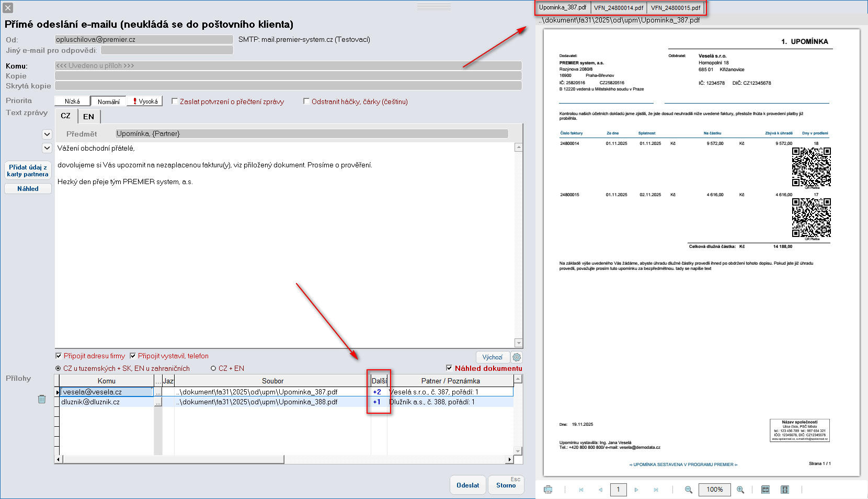Click the fit page width icon
The height and width of the screenshot is (499, 868).
point(766,490)
